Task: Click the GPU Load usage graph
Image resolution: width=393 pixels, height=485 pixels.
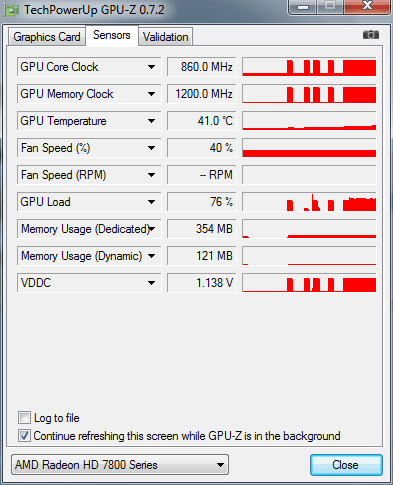Action: [309, 202]
